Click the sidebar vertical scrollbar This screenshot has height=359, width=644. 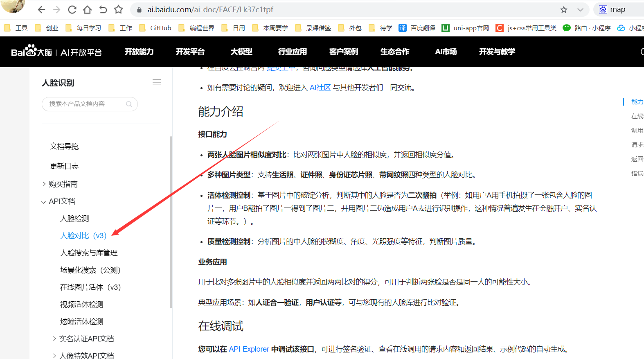point(171,222)
